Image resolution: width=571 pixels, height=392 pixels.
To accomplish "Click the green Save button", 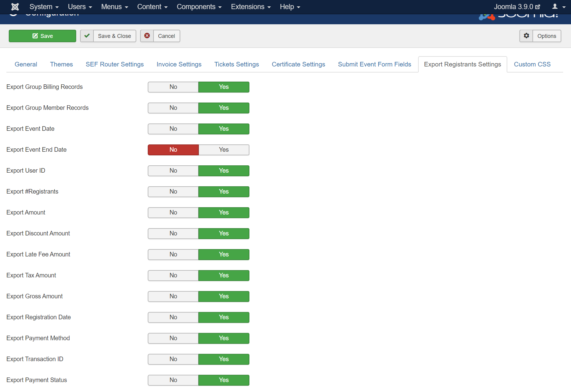I will point(42,36).
